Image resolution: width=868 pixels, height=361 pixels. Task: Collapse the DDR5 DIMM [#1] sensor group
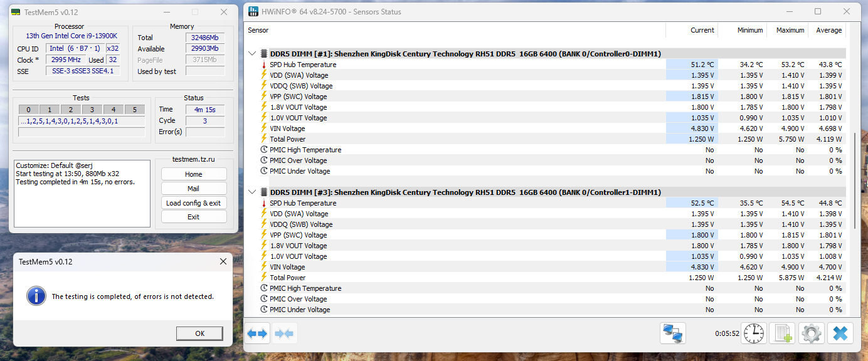tap(252, 54)
